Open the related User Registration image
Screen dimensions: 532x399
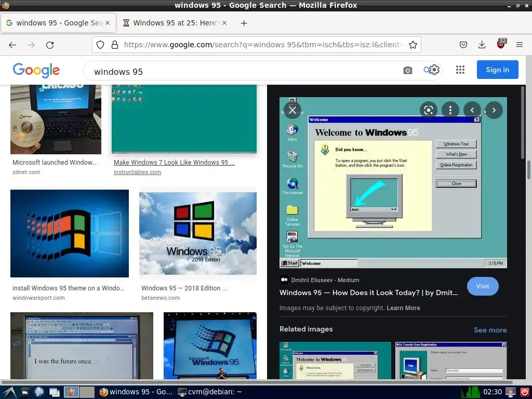click(451, 361)
